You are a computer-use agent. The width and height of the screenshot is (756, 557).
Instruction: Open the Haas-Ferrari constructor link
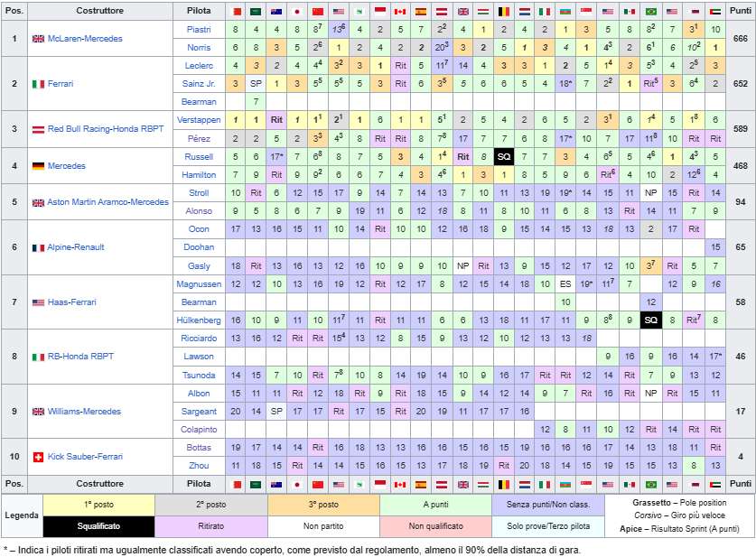coord(72,302)
